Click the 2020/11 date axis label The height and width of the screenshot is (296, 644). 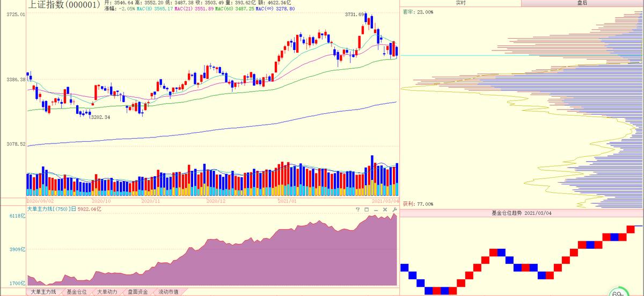coord(150,200)
